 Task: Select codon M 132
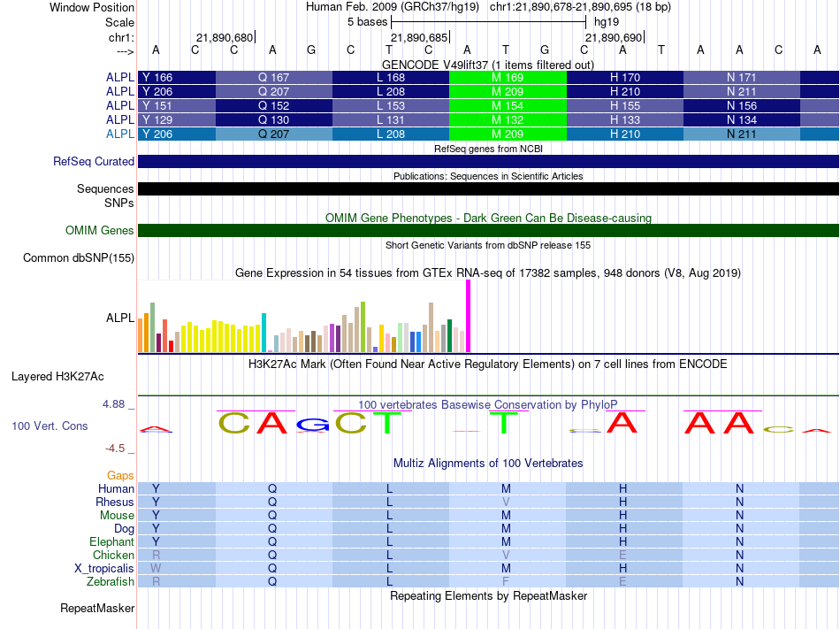click(x=508, y=120)
